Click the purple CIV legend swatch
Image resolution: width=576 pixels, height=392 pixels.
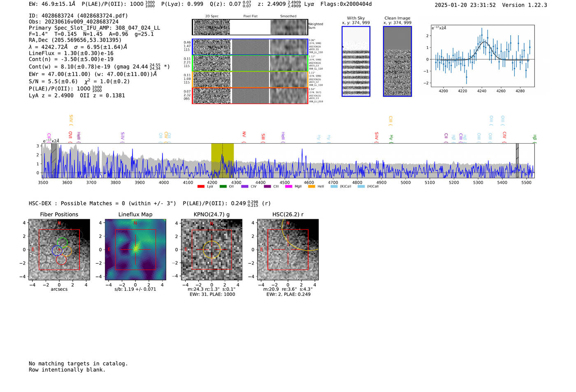[x=245, y=187]
